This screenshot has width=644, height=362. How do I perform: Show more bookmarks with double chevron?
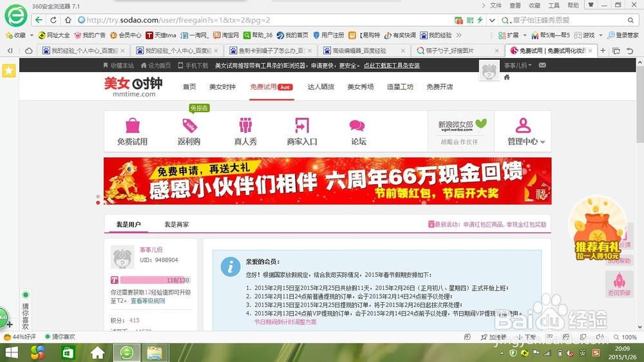(459, 35)
